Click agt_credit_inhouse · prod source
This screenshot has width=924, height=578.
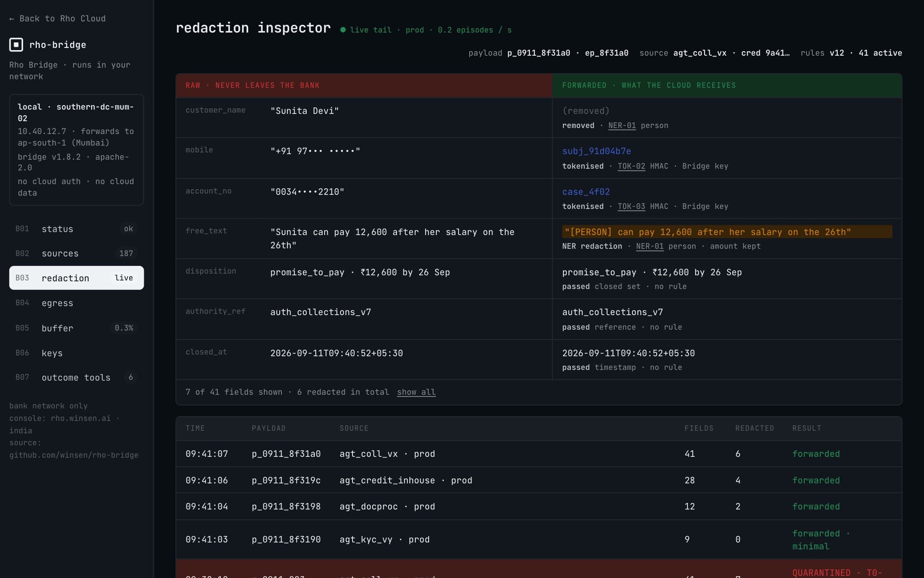click(406, 480)
